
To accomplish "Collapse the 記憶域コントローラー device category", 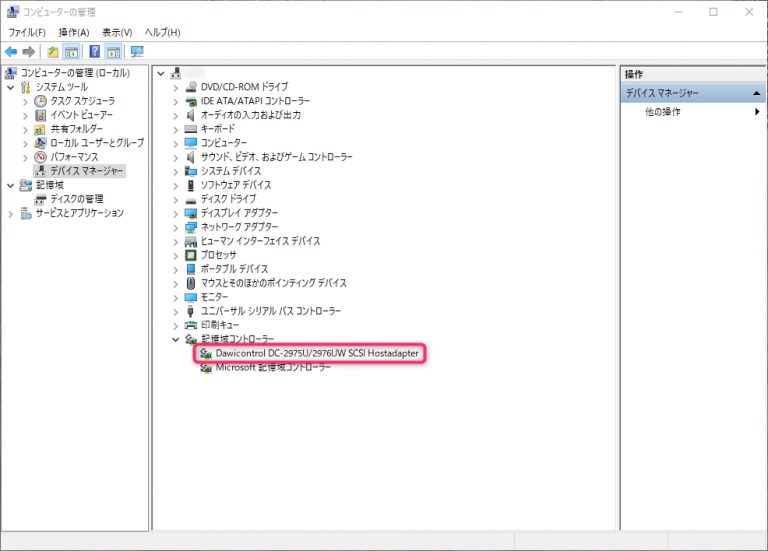I will tap(175, 339).
